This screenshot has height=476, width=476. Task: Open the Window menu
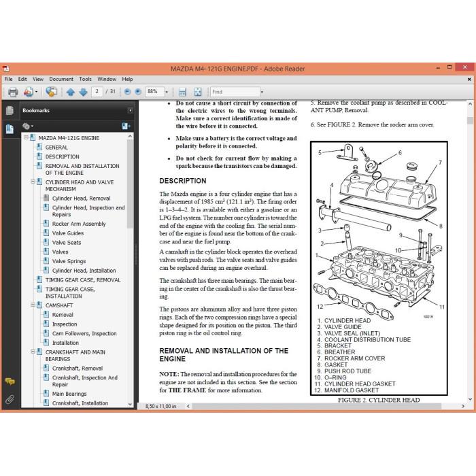pos(107,80)
